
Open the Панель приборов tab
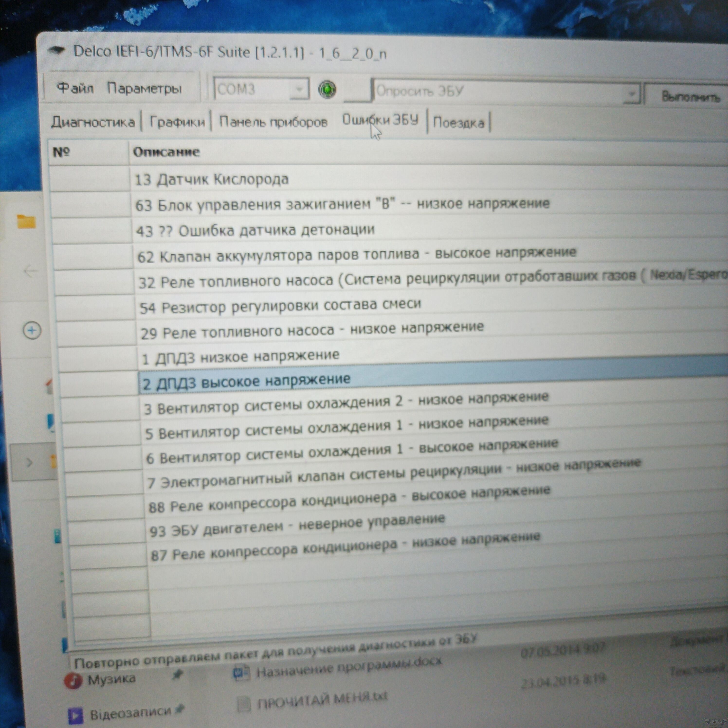tap(273, 122)
